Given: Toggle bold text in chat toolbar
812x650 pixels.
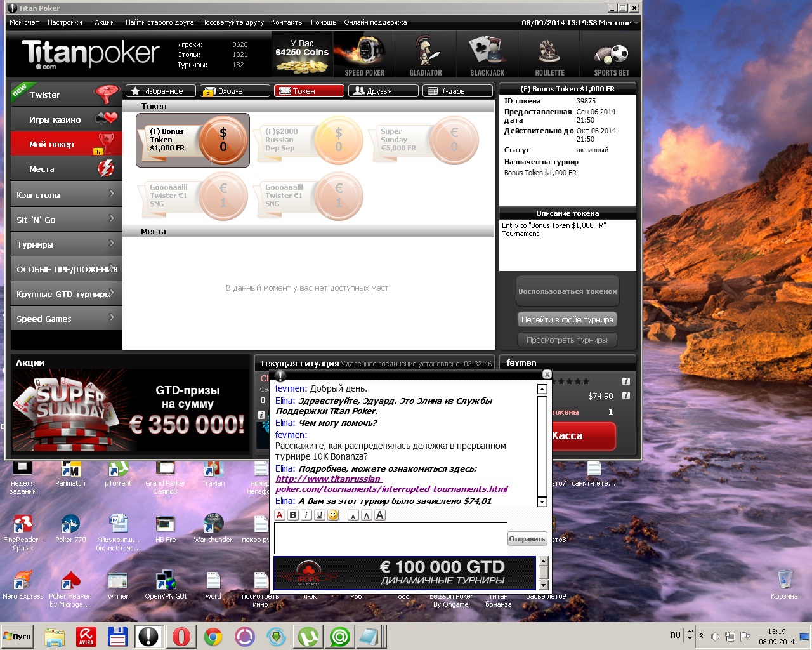Looking at the screenshot, I should pyautogui.click(x=293, y=515).
